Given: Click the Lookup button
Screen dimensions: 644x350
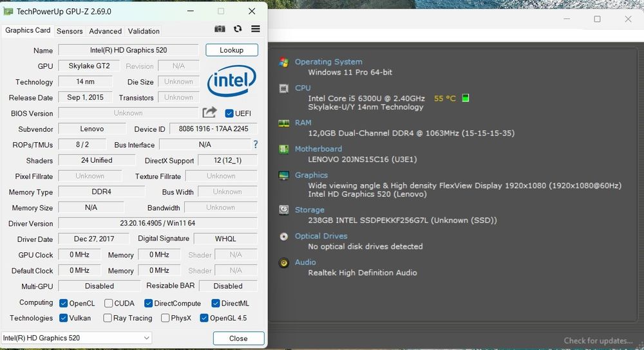Looking at the screenshot, I should tap(232, 50).
